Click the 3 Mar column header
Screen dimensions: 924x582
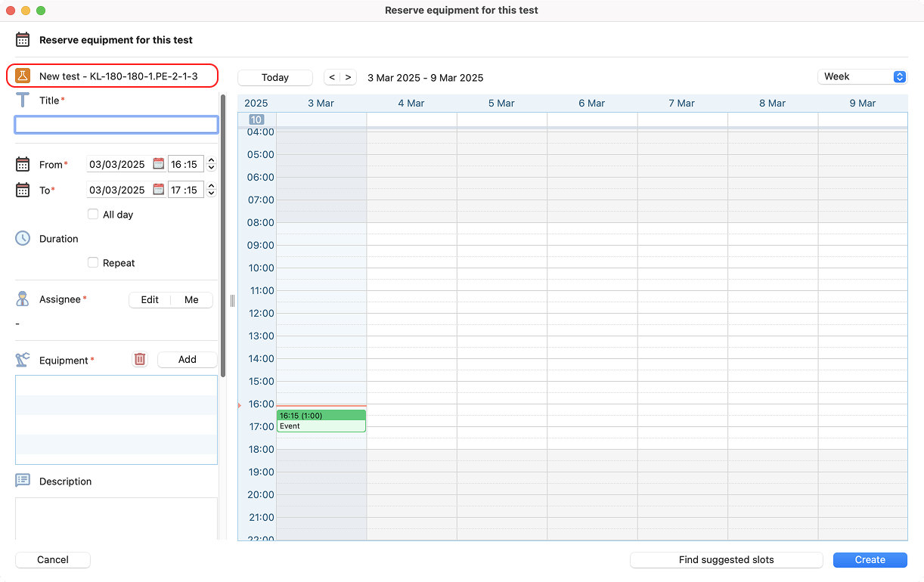tap(321, 103)
